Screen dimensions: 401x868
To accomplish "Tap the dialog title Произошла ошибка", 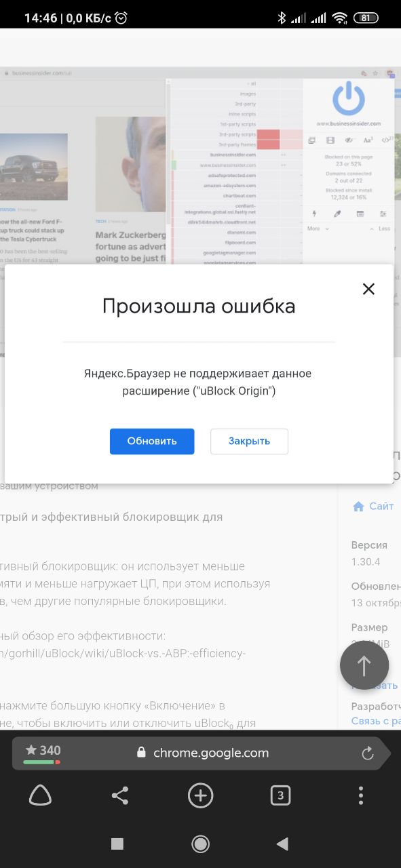I will pos(199,307).
